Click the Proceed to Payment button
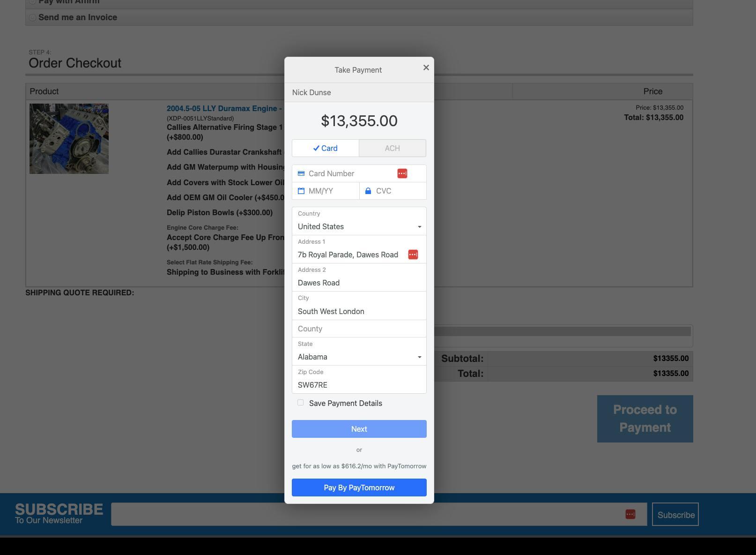Viewport: 756px width, 555px height. (x=645, y=419)
